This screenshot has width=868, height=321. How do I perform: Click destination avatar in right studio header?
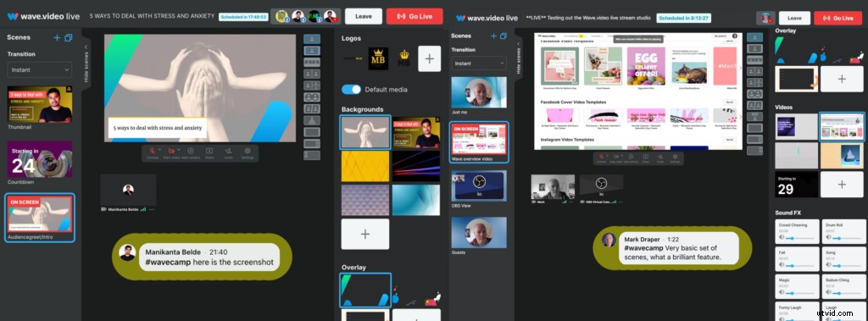(765, 18)
